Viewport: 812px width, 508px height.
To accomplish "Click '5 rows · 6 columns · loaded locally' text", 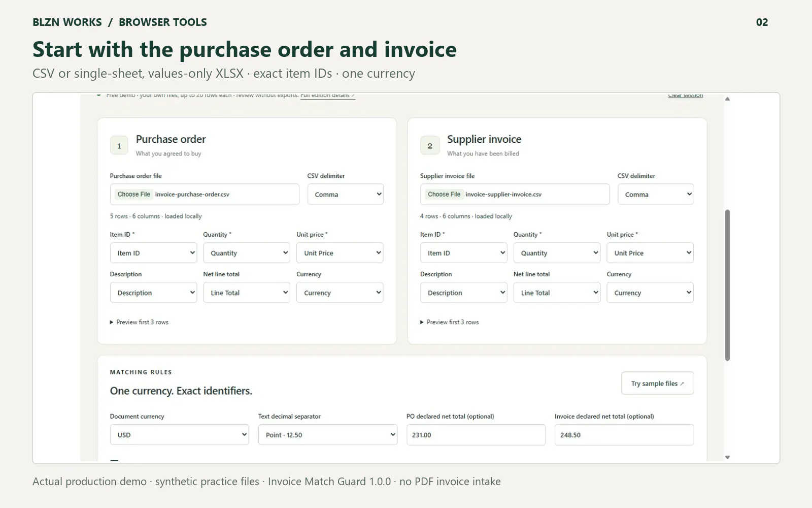I will (156, 216).
